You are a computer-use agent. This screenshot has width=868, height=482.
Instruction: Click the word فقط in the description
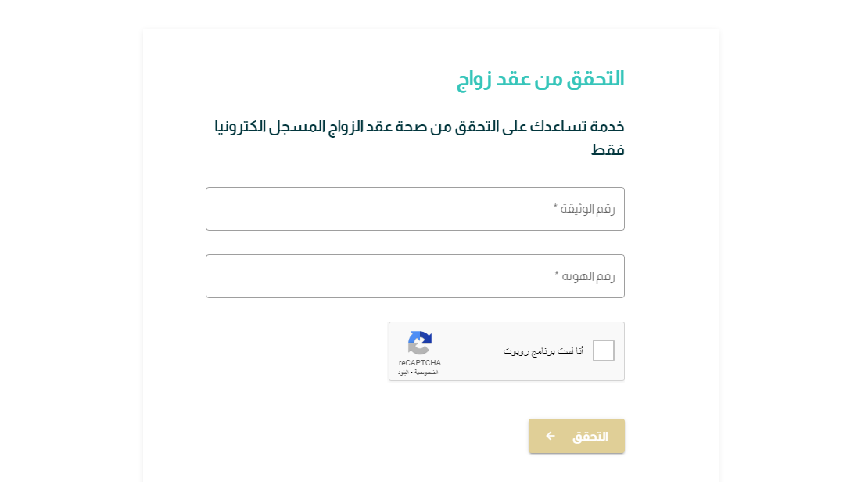pyautogui.click(x=608, y=150)
